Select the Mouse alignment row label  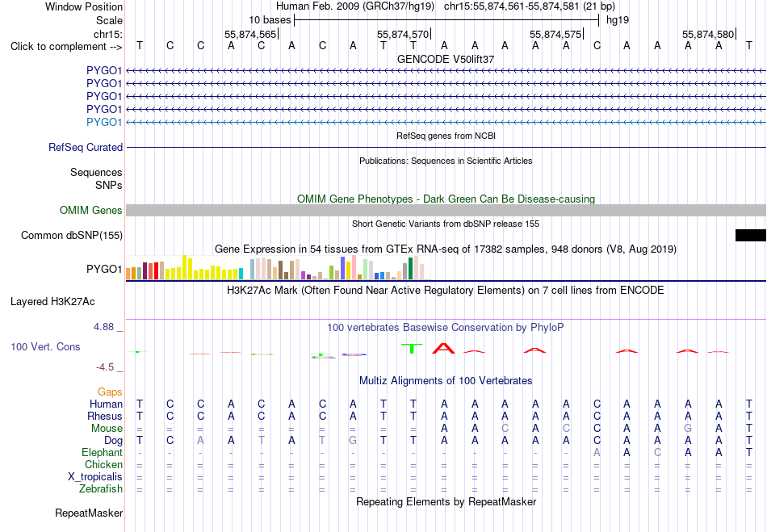107,429
